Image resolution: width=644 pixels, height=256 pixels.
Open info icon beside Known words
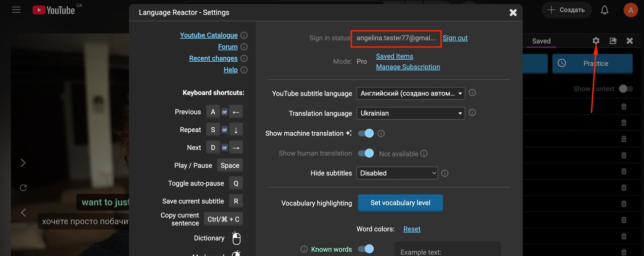(304, 249)
